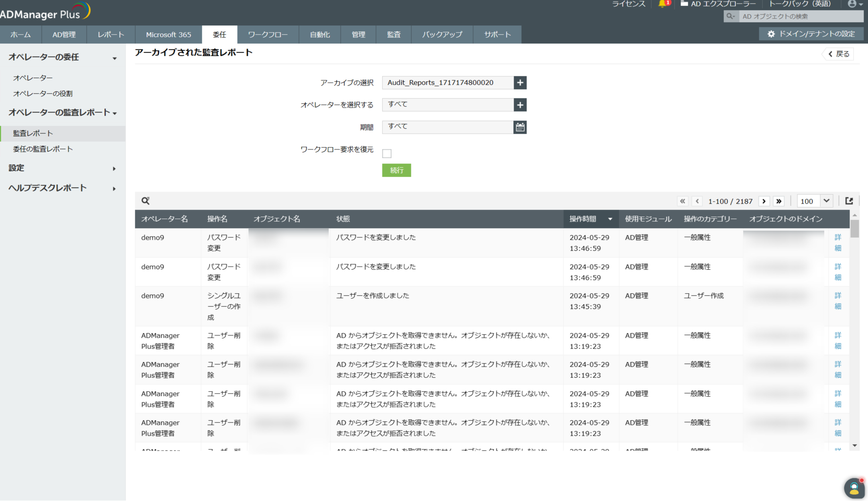Go to the next results page

(x=764, y=201)
